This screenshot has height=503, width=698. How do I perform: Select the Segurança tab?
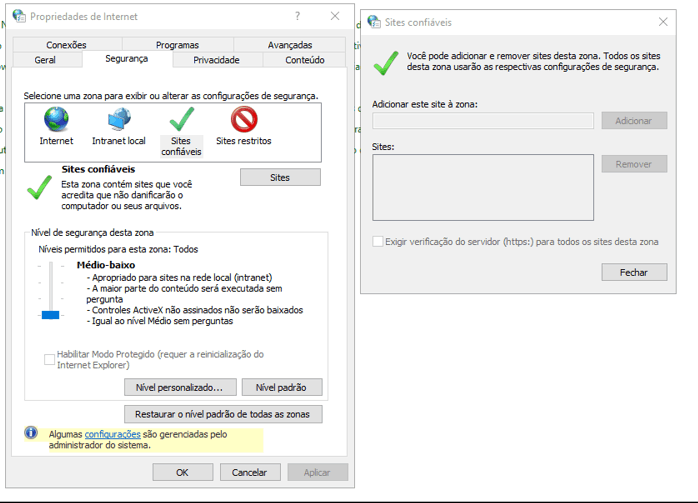click(126, 59)
